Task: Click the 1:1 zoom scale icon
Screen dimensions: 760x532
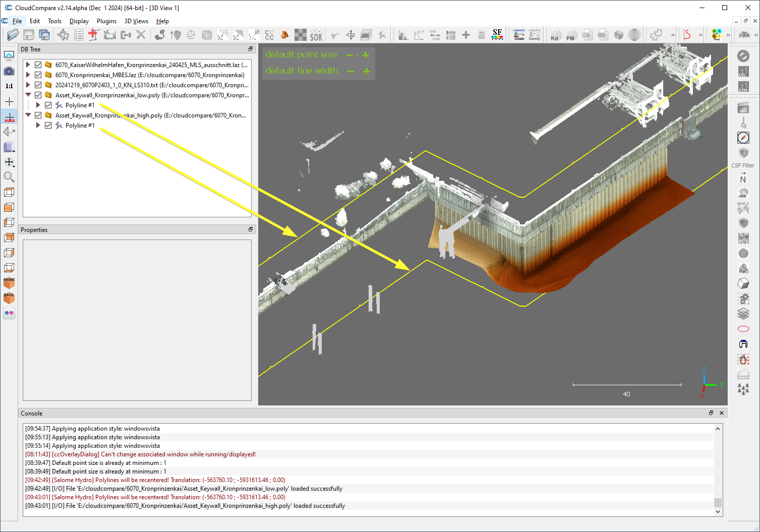Action: [9, 86]
